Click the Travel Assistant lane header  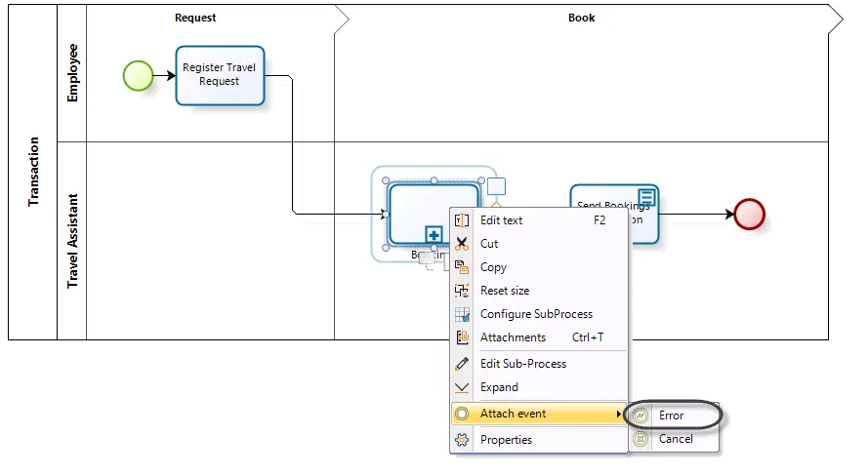pyautogui.click(x=72, y=241)
